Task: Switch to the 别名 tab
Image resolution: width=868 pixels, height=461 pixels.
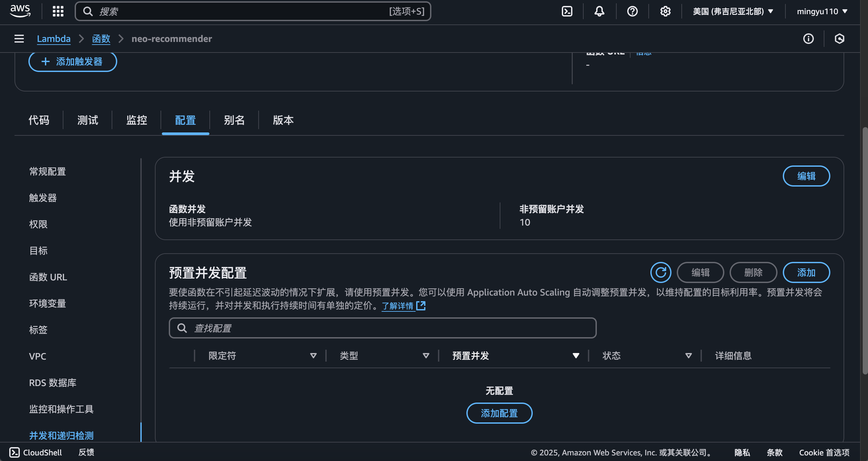Action: [x=234, y=120]
